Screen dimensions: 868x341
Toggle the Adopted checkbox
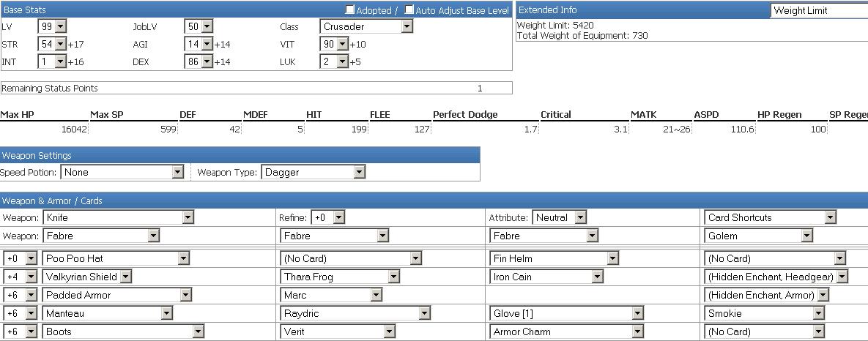(x=350, y=10)
